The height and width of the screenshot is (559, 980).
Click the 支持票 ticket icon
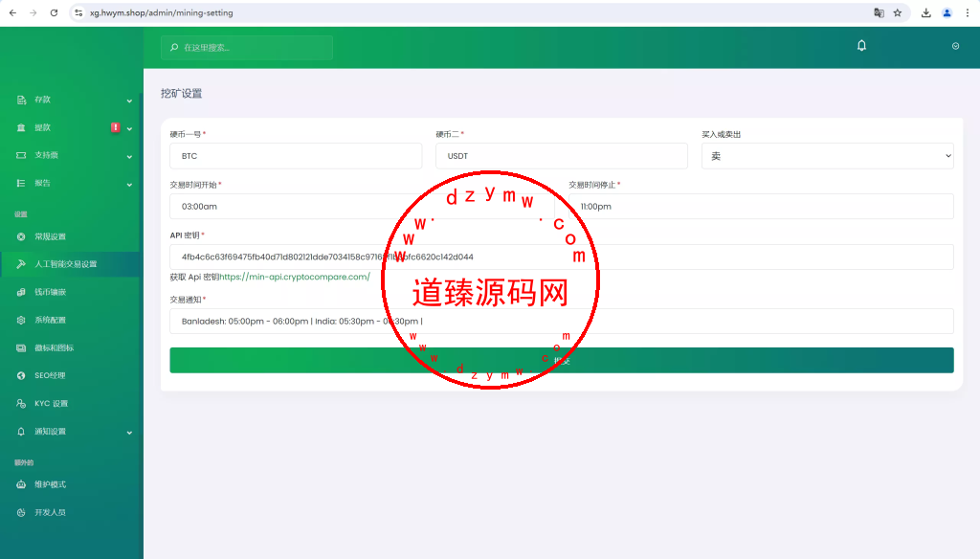[x=21, y=155]
